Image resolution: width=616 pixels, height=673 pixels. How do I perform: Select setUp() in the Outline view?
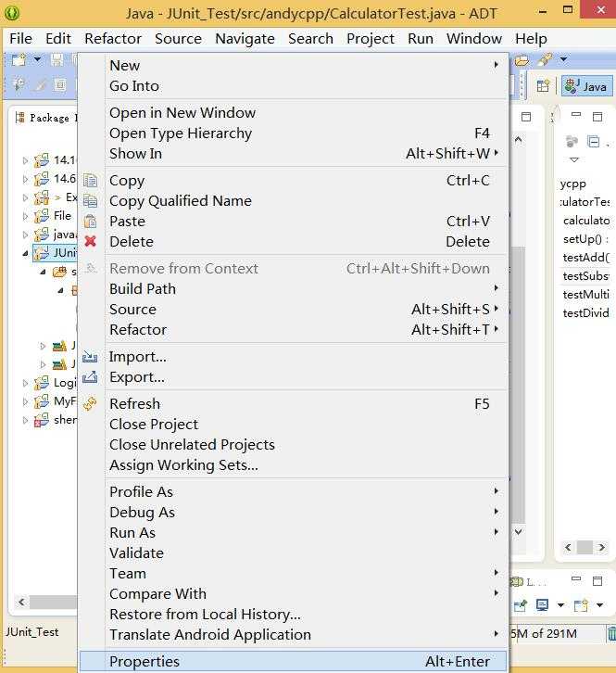586,239
